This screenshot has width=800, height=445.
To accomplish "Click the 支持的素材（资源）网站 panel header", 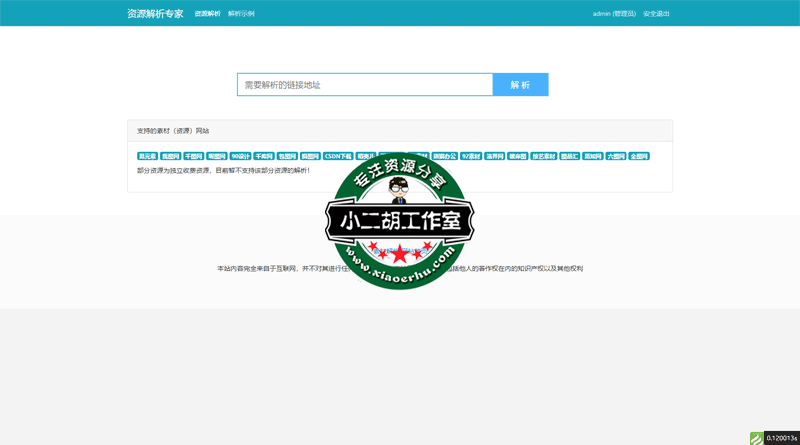I will tap(173, 131).
